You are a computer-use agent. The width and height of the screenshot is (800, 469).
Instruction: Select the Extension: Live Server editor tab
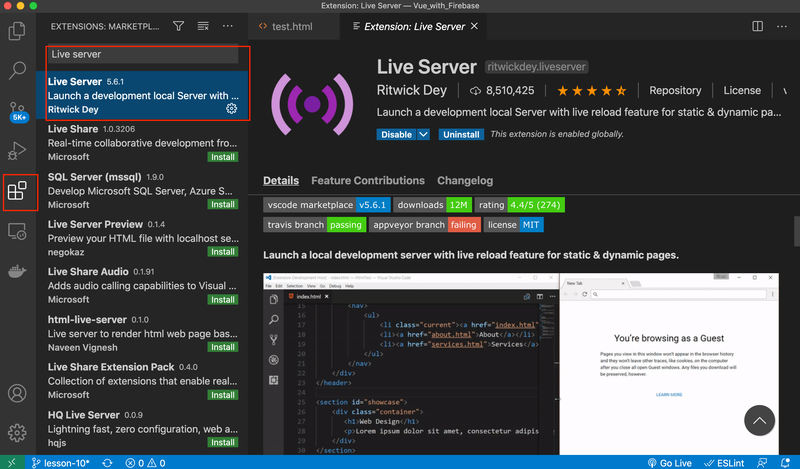click(x=413, y=27)
